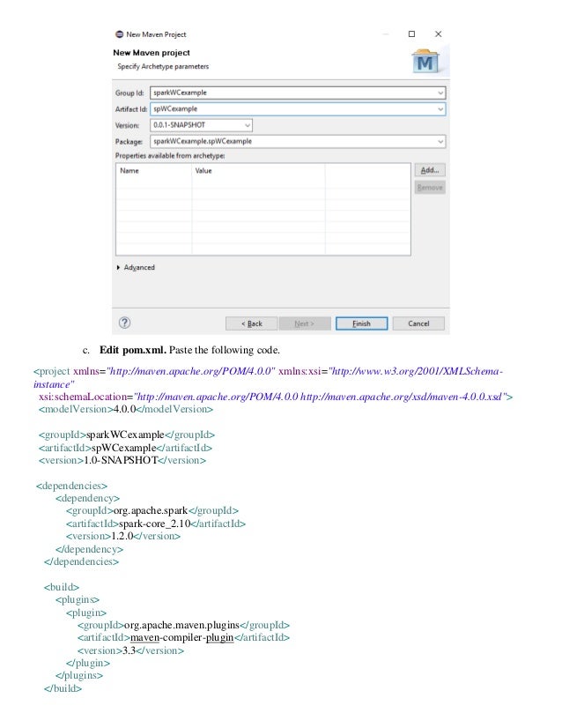Go back with the Back button
Viewport: 562px width, 728px height.
(252, 323)
